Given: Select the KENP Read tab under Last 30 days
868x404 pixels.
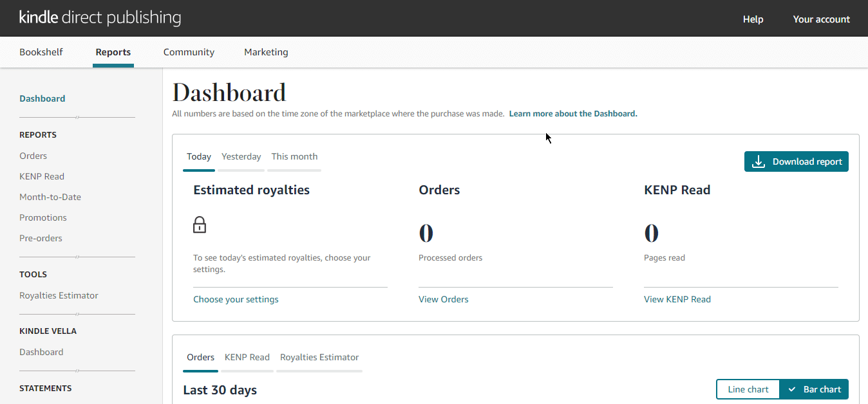Looking at the screenshot, I should point(247,357).
